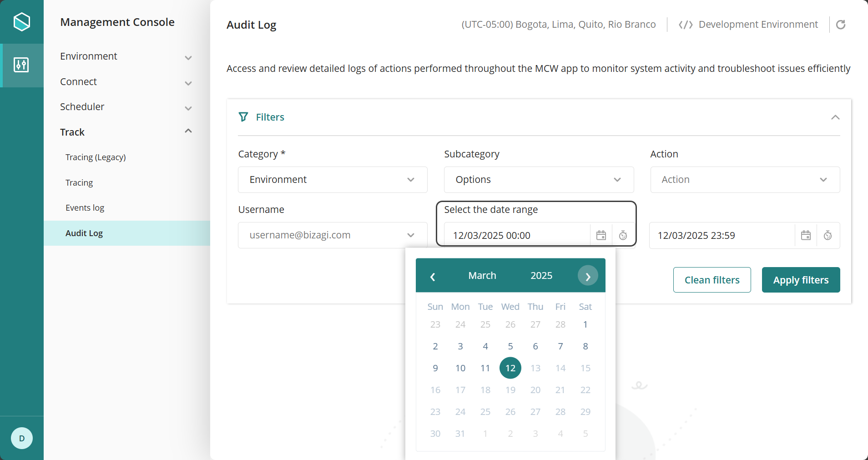Image resolution: width=868 pixels, height=460 pixels.
Task: Click Clean filters button
Action: 712,280
